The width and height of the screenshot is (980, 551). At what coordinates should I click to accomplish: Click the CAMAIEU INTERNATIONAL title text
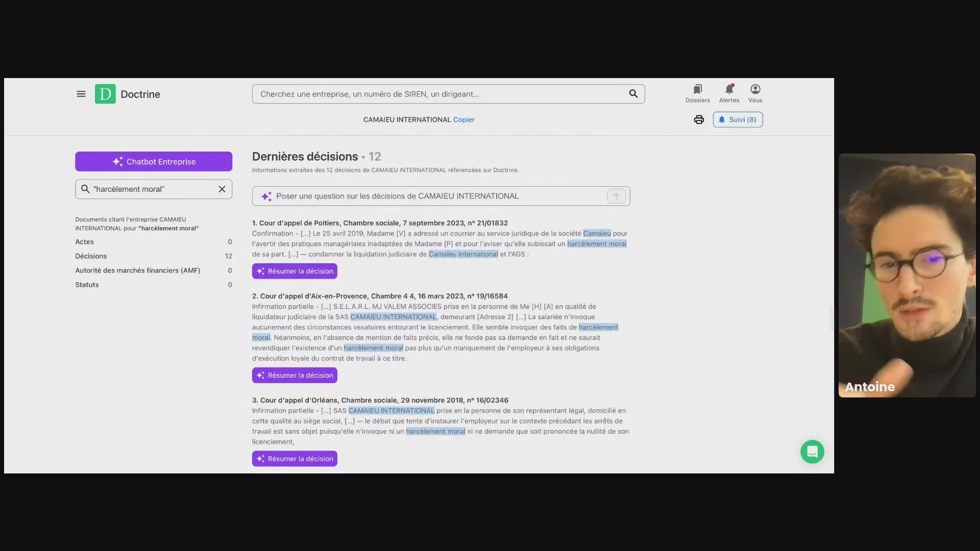click(407, 119)
